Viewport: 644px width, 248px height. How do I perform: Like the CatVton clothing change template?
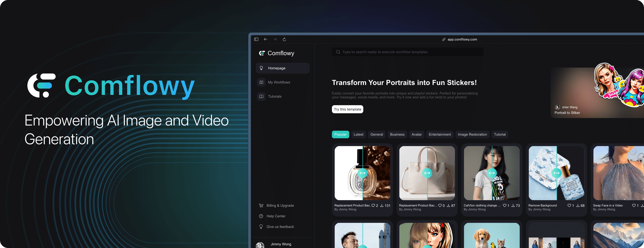504,206
